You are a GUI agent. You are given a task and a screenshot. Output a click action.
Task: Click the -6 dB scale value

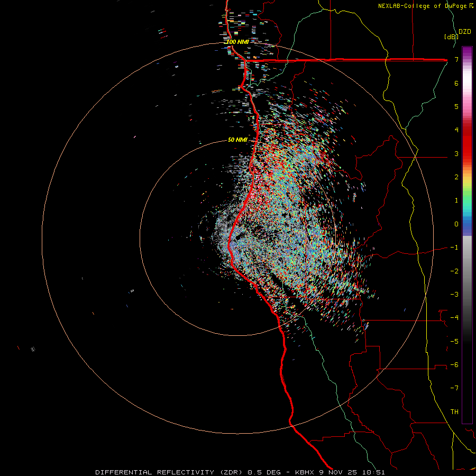(x=454, y=365)
